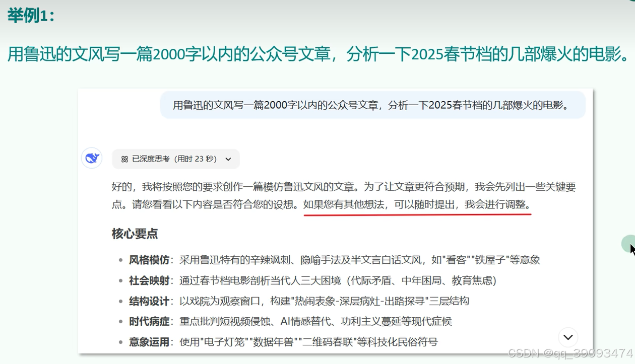Click the bullet label 时代病症
Viewport: 635px width, 364px height.
tap(149, 321)
